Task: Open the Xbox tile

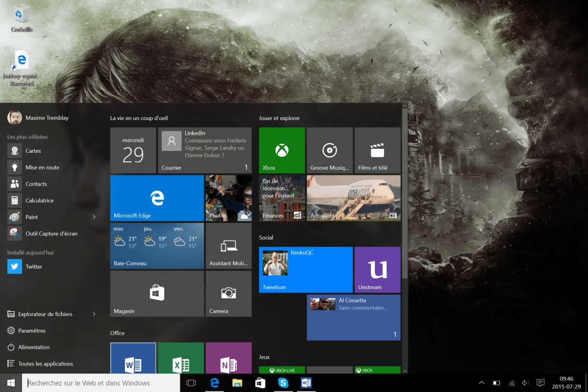Action: [282, 150]
